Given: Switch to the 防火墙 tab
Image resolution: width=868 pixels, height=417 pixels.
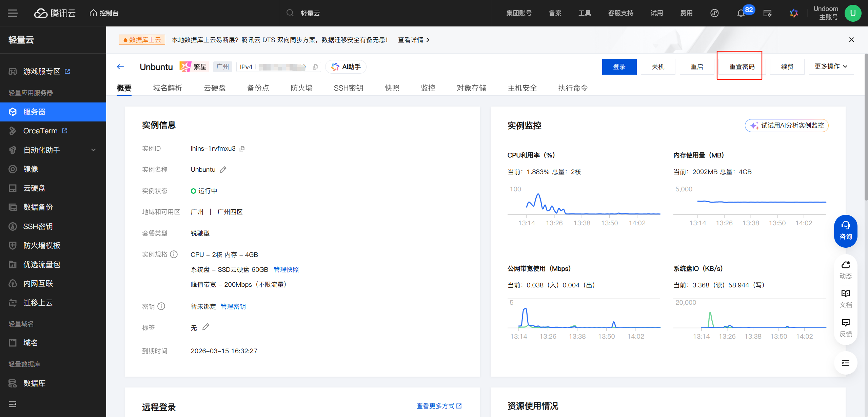Looking at the screenshot, I should pos(301,88).
